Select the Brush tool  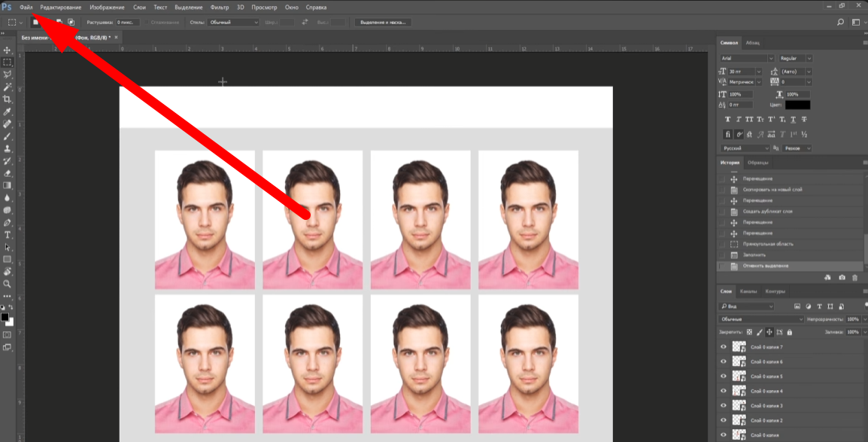(8, 136)
